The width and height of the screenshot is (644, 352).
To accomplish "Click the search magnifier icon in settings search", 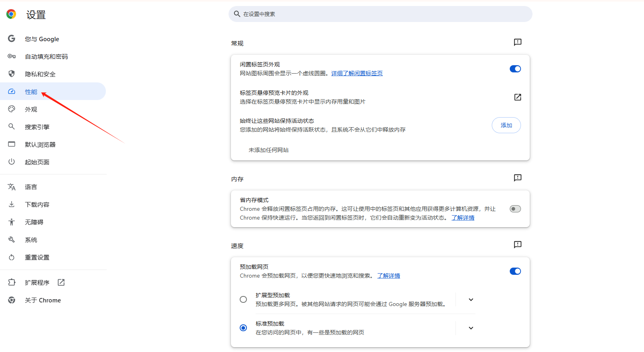I will (237, 14).
